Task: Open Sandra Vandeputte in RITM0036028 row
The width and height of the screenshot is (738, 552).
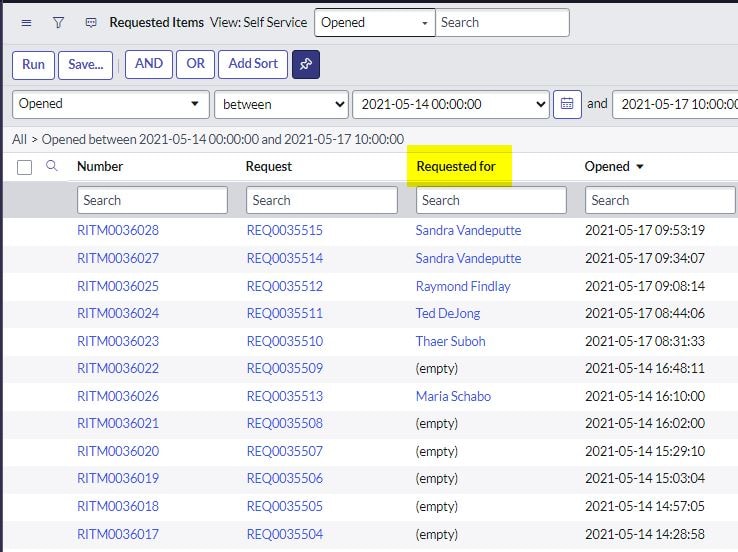Action: 468,231
